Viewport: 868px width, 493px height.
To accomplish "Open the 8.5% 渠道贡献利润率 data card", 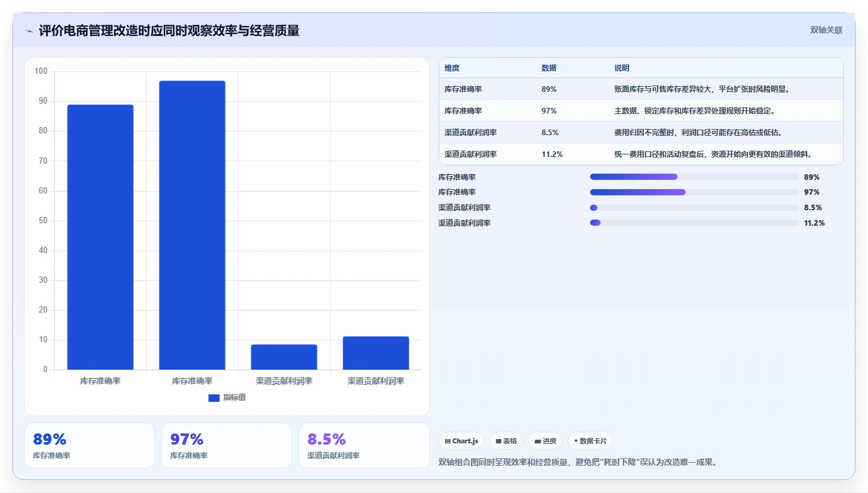I will click(x=364, y=445).
